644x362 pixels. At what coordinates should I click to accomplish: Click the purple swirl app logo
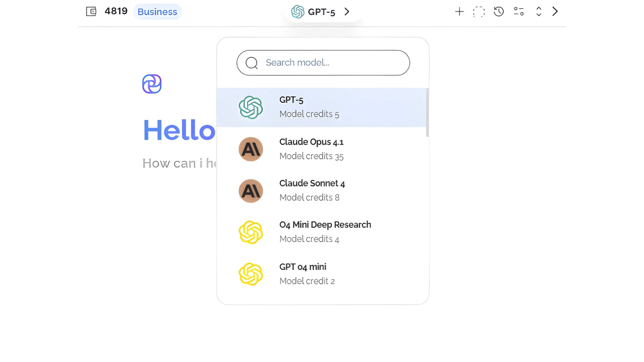[152, 84]
